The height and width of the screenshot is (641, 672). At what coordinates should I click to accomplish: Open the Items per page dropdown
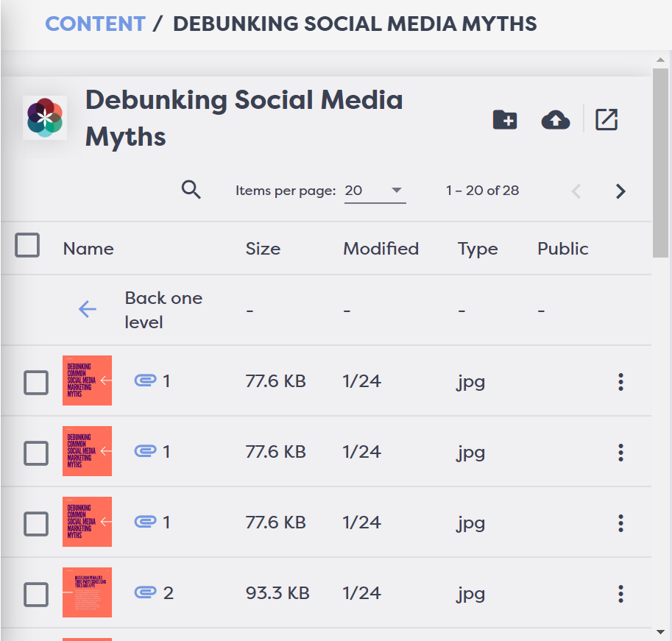(x=375, y=191)
